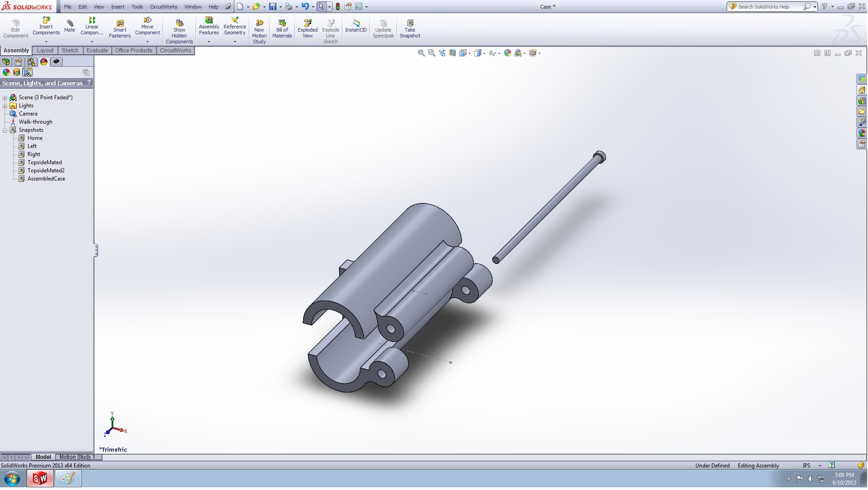Click Previous View icon
This screenshot has width=868, height=490.
pos(442,53)
